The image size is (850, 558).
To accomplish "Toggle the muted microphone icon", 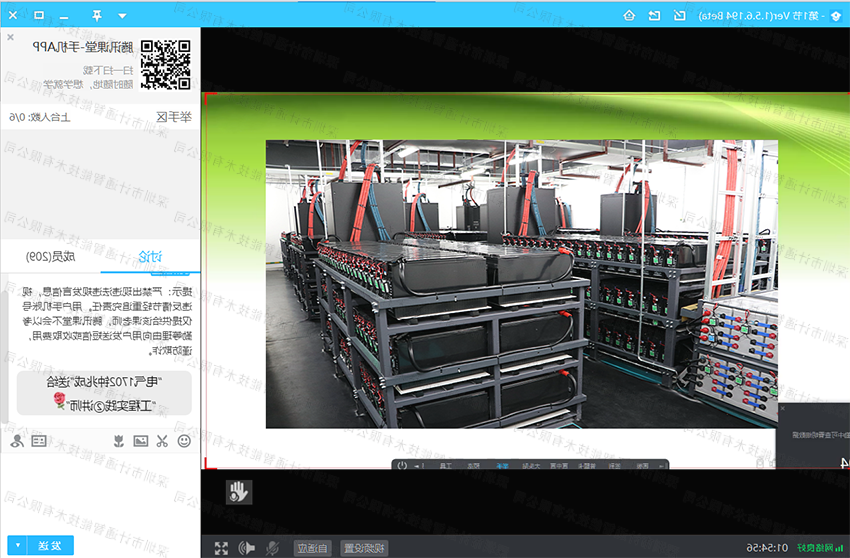I will tap(272, 548).
